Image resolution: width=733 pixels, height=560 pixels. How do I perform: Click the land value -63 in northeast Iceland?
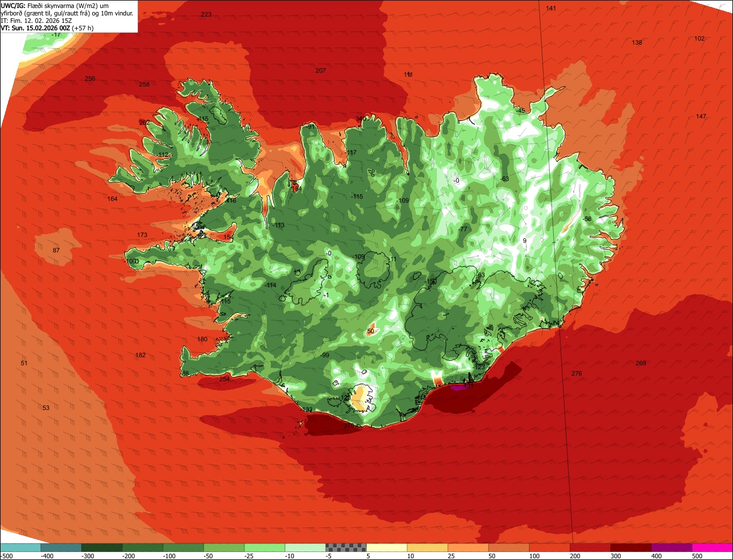pos(505,179)
